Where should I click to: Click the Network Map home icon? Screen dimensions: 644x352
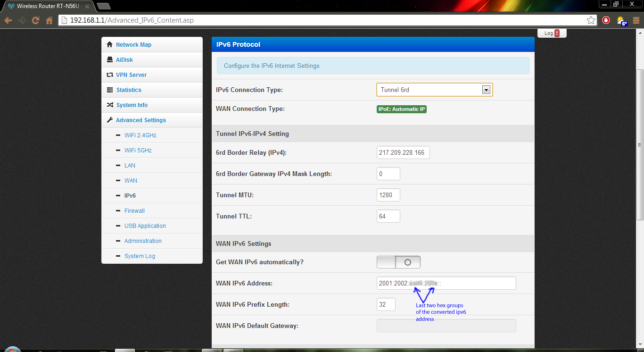click(110, 45)
